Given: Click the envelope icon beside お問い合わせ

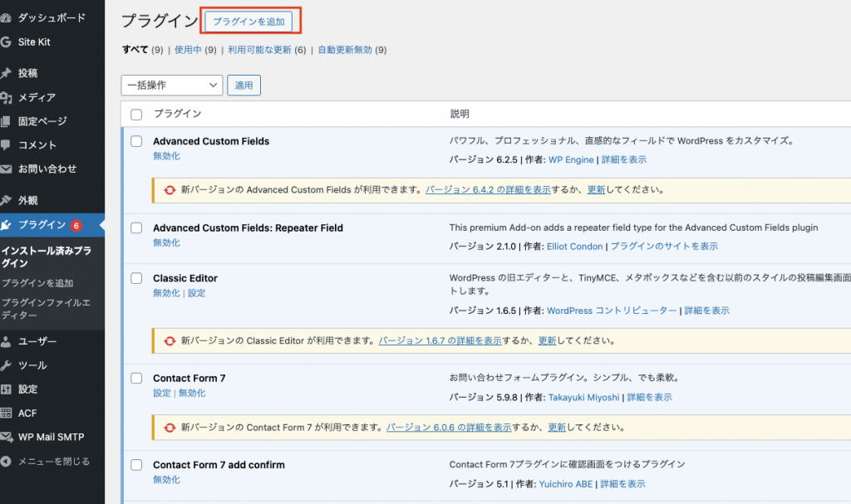Looking at the screenshot, I should coord(6,169).
